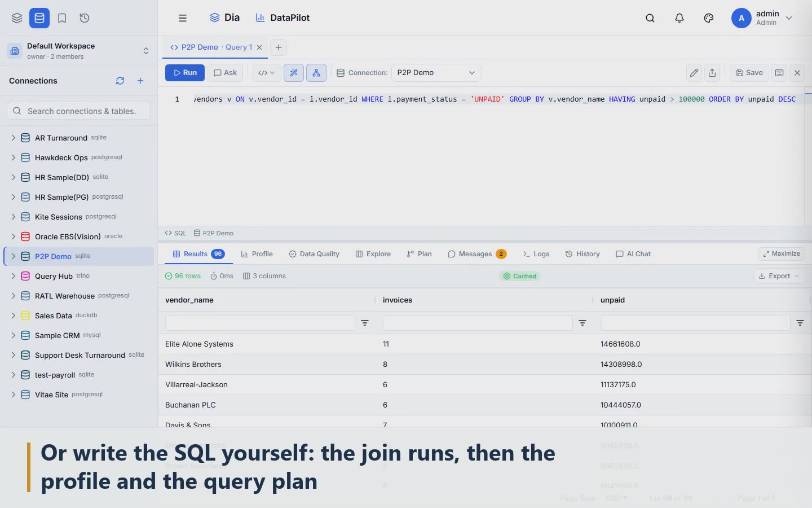
Task: Add a new connection with plus icon
Action: click(140, 81)
